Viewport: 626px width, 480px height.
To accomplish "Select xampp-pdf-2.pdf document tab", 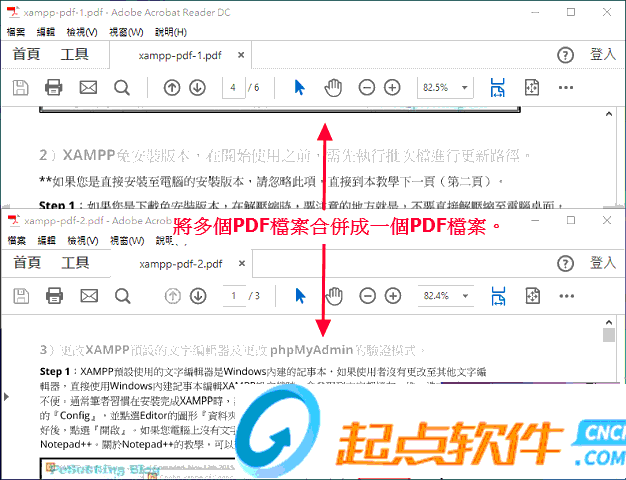I will 181,264.
